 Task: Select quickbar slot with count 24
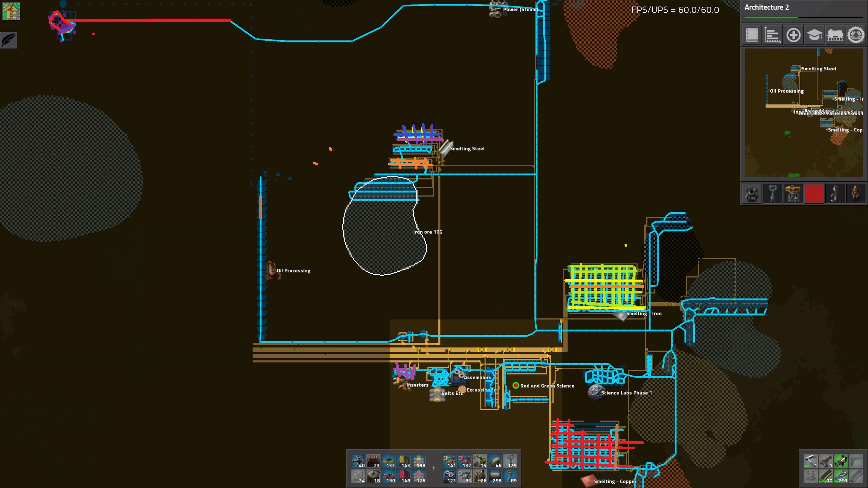358,476
